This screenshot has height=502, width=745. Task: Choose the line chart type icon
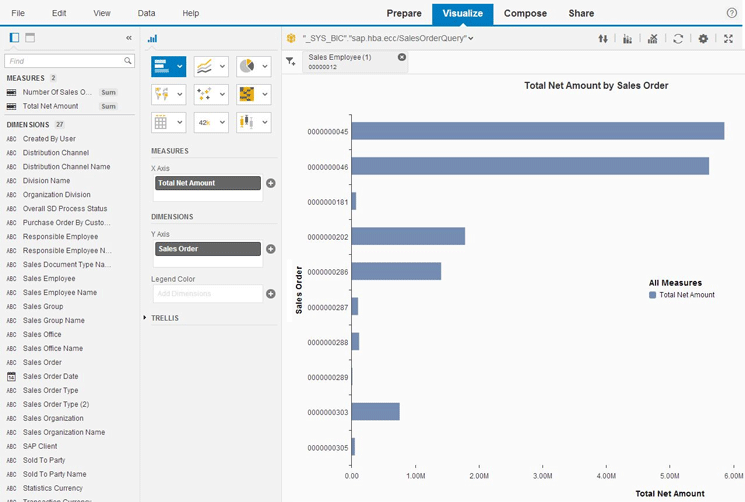[x=204, y=67]
